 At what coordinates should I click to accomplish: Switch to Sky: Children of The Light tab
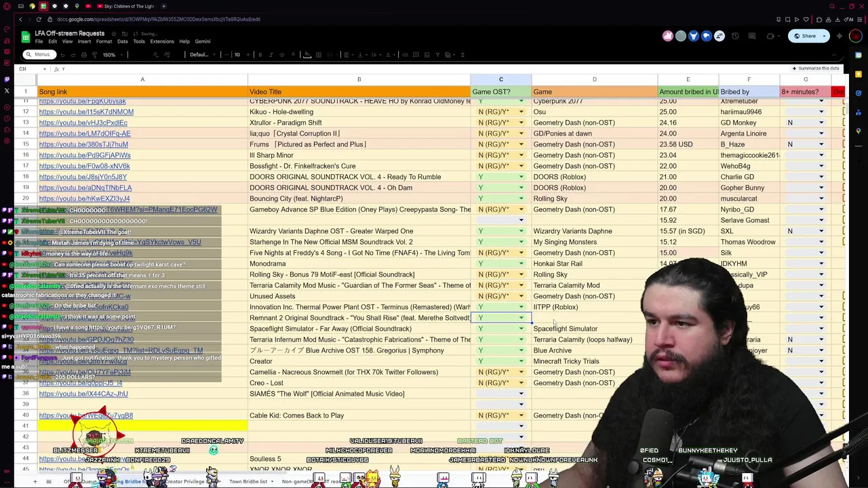click(127, 6)
